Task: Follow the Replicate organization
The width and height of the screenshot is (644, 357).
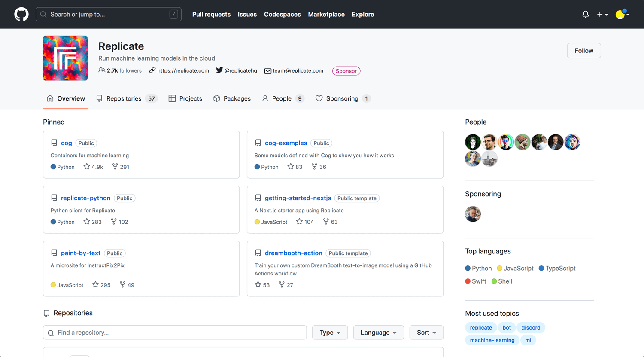Action: (584, 51)
